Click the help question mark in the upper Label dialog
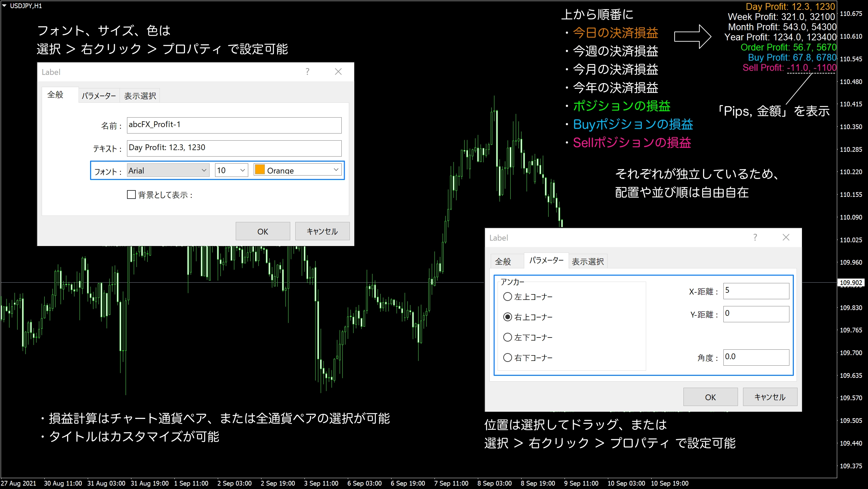Screen dimensions: 868x489 point(307,72)
